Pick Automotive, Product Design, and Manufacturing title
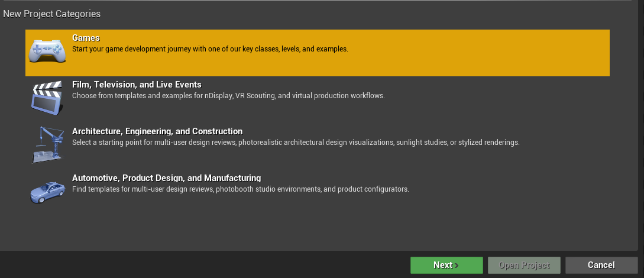The image size is (644, 278). tap(166, 178)
